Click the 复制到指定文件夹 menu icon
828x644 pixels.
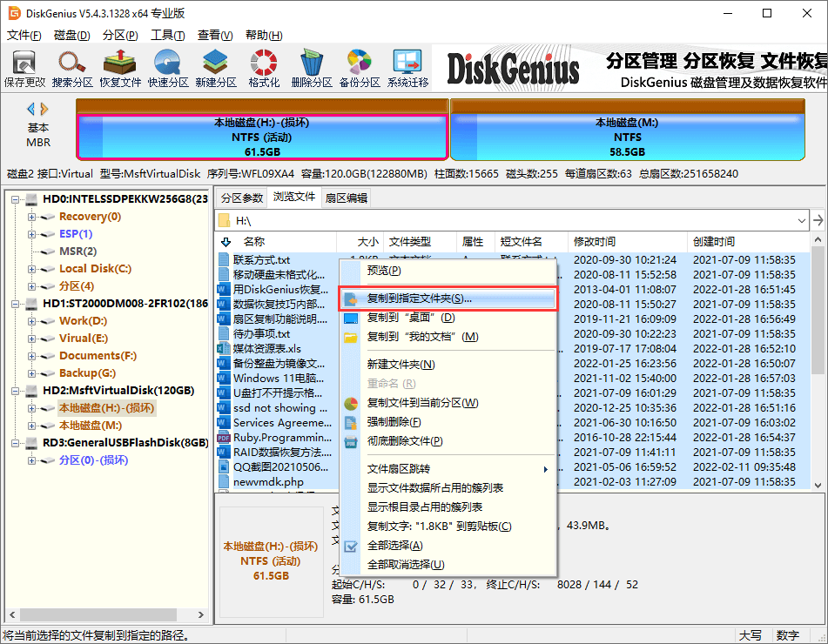[x=351, y=299]
